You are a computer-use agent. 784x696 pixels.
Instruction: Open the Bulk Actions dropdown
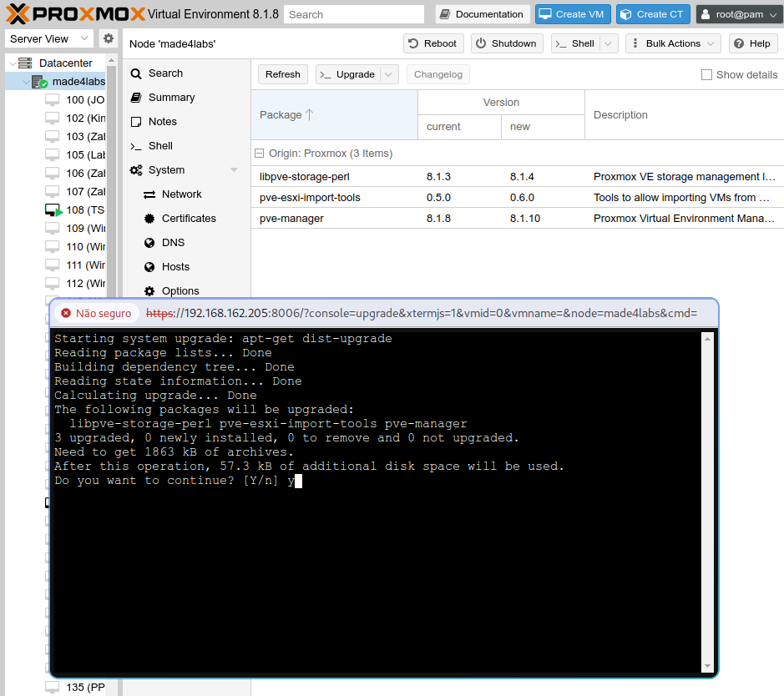[x=674, y=43]
